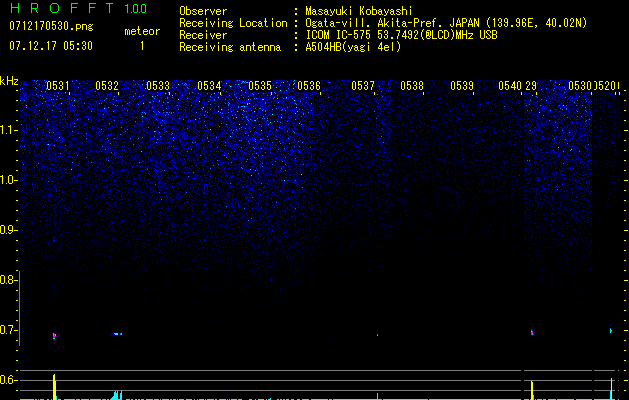Click the colored echo below the 29 marker

532,332
